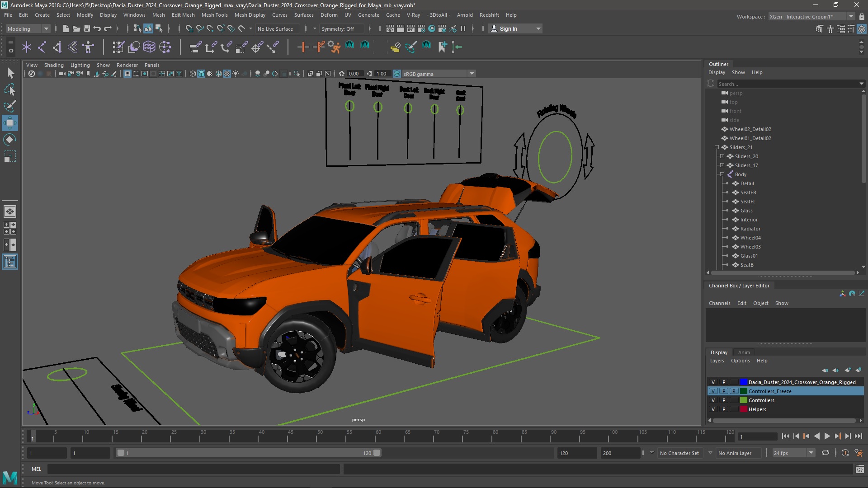This screenshot has height=488, width=868.
Task: Click move layer up icon in Layer Editor
Action: coord(825,370)
